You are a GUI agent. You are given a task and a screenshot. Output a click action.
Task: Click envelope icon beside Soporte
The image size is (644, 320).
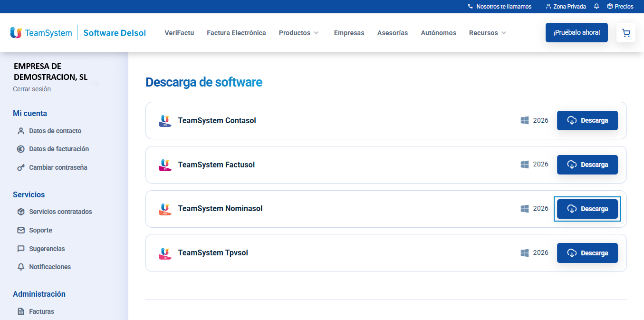click(21, 230)
